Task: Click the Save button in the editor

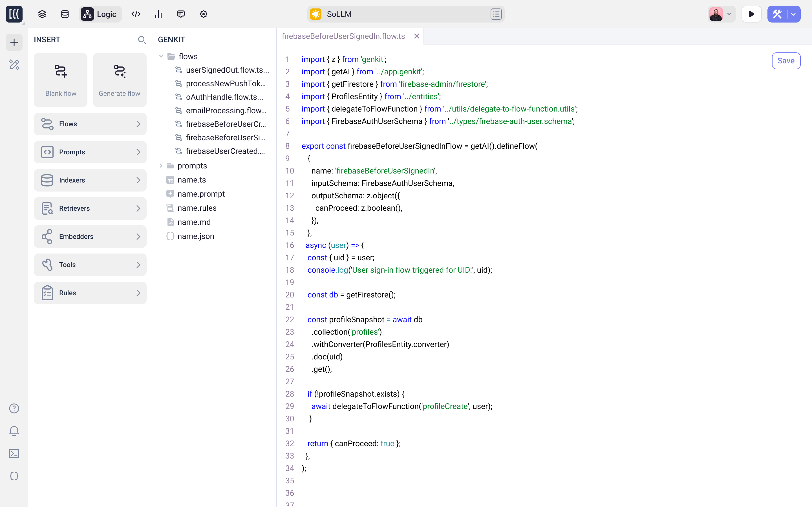Action: [785, 61]
